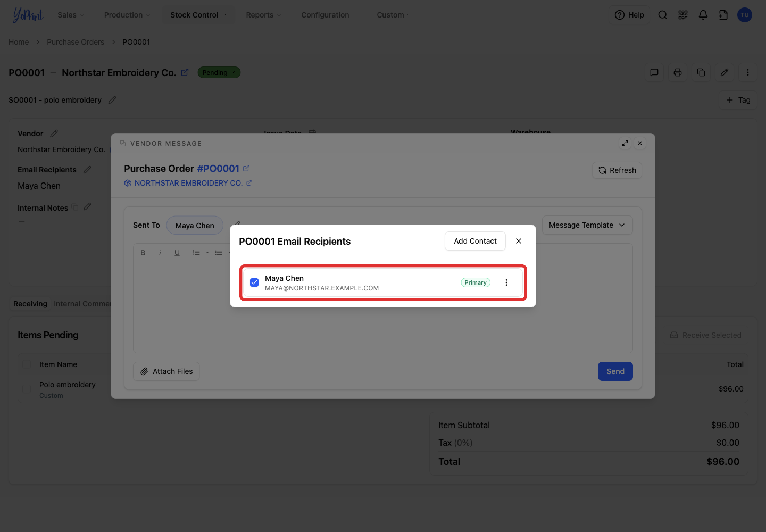Expand the Reports menu
This screenshot has height=532, width=766.
(x=263, y=15)
